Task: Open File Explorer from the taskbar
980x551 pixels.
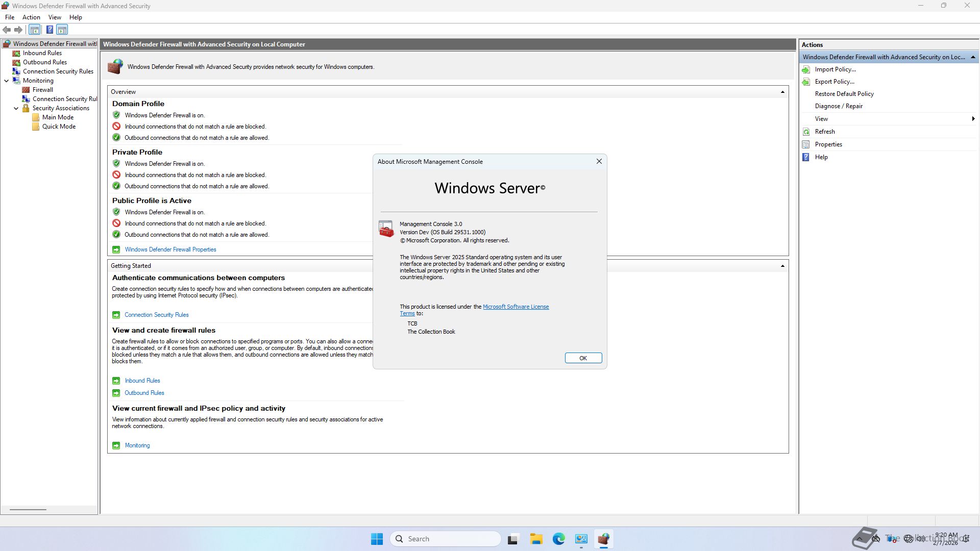Action: pos(536,539)
